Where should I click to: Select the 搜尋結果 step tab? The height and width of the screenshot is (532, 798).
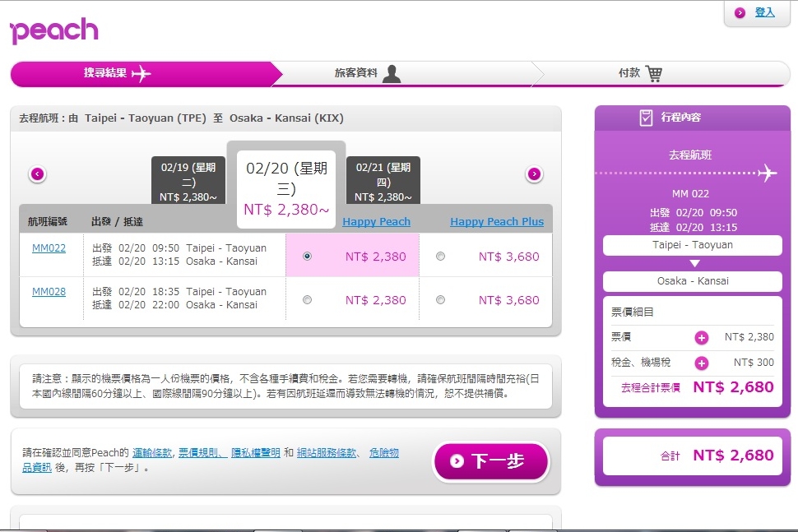click(x=146, y=74)
